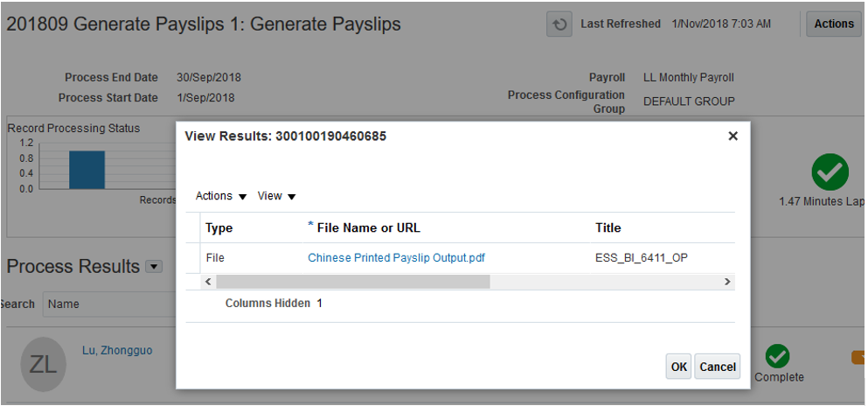Open the Actions menu in the dialog
This screenshot has height=406, width=868.
point(220,196)
